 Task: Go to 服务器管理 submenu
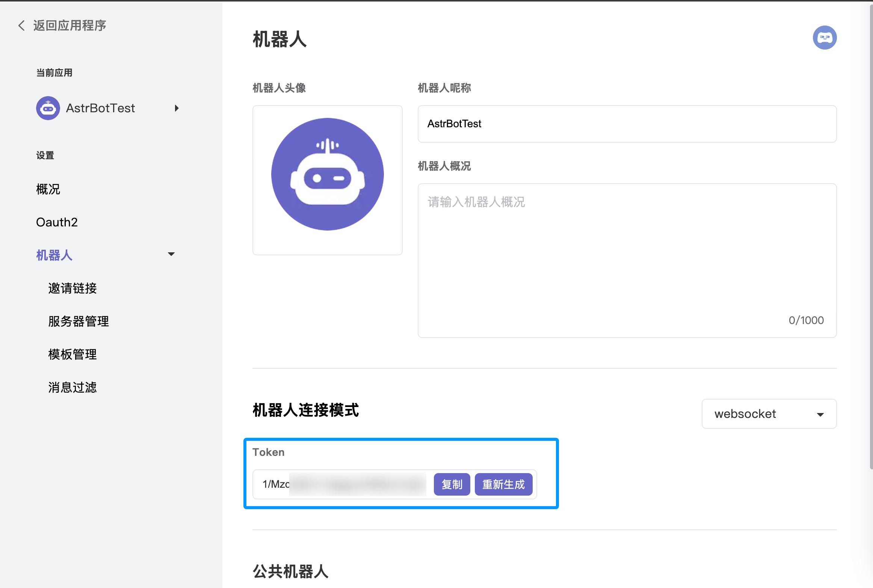(79, 321)
